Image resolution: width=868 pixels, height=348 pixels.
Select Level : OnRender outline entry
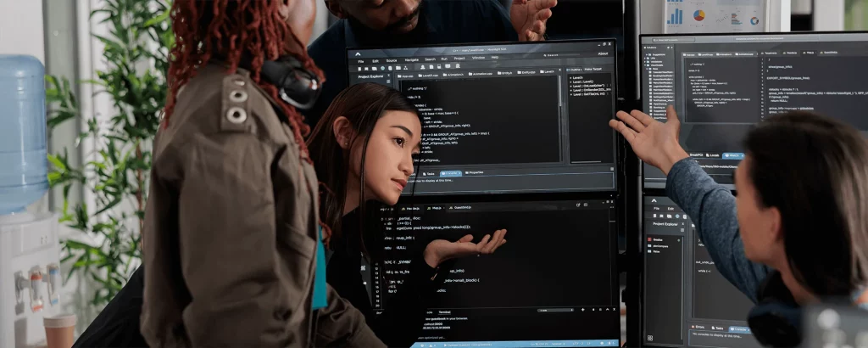point(589,90)
